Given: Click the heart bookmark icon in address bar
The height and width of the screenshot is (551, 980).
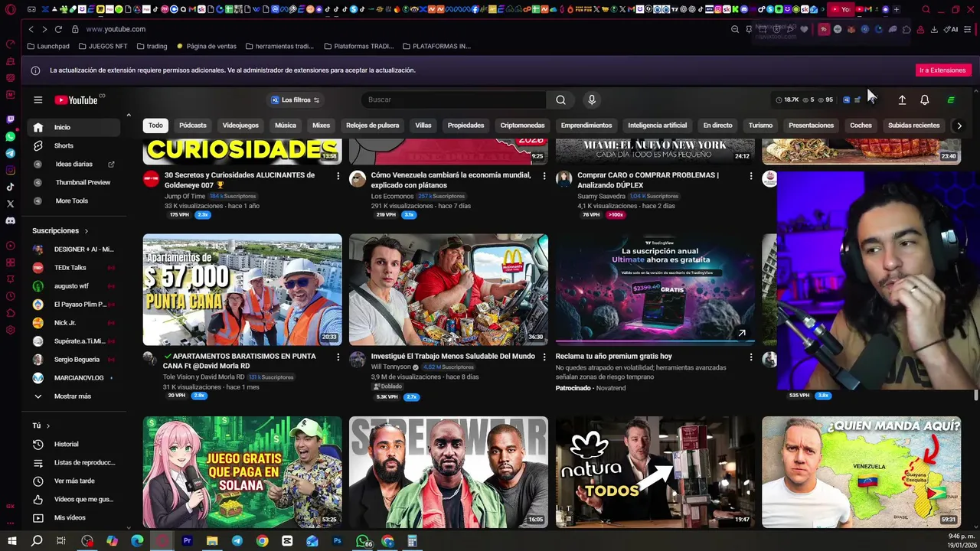Looking at the screenshot, I should (804, 29).
